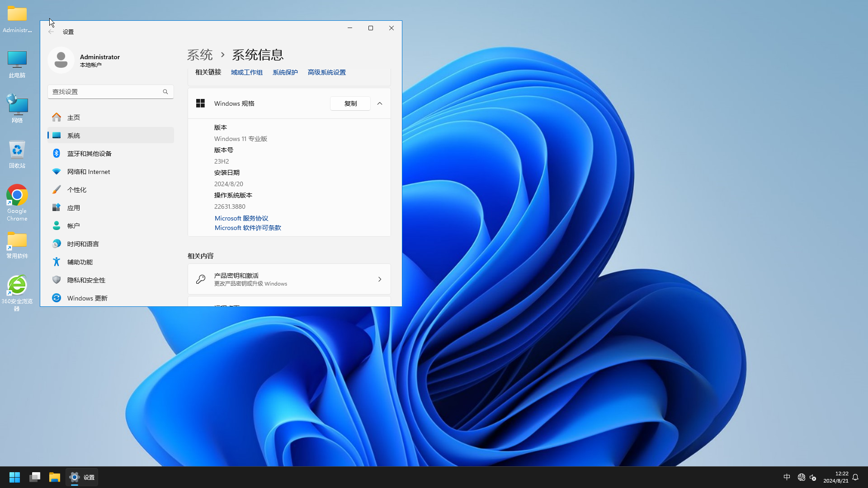This screenshot has height=488, width=868.
Task: Select 网络和 Internet in the sidebar
Action: point(111,172)
